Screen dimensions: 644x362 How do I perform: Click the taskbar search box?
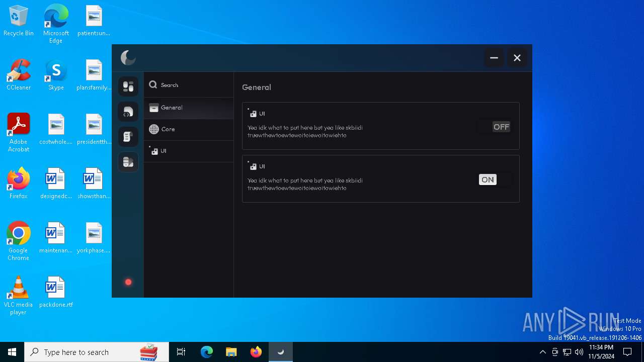pyautogui.click(x=97, y=352)
